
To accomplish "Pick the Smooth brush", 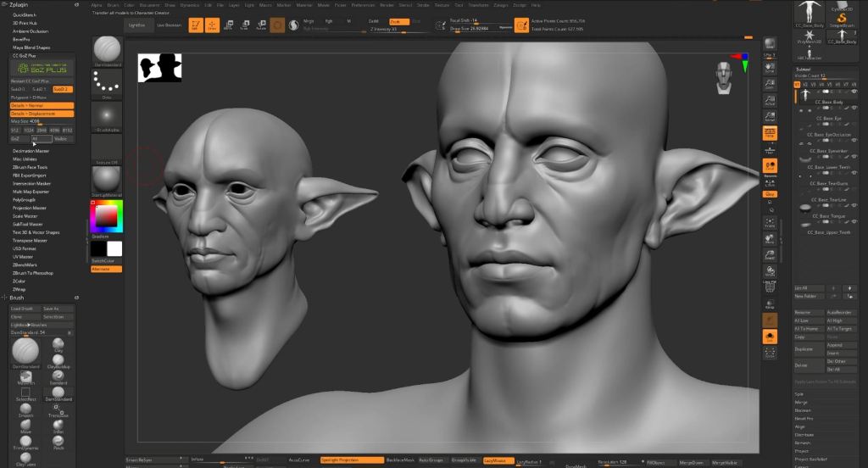I will [25, 409].
